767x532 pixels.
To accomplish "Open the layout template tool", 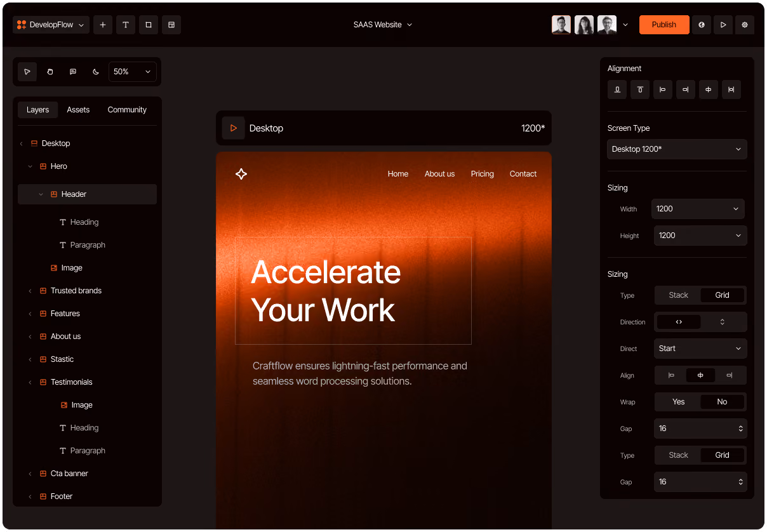I will coord(171,25).
